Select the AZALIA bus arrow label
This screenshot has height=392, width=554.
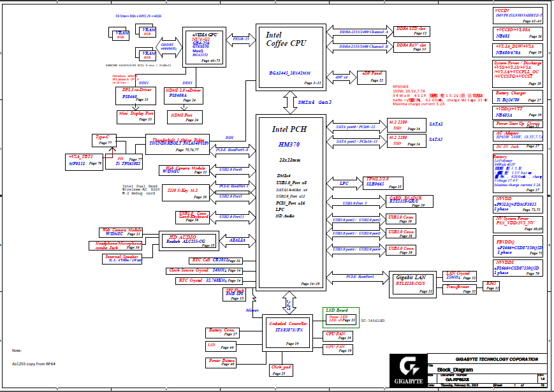(x=237, y=240)
